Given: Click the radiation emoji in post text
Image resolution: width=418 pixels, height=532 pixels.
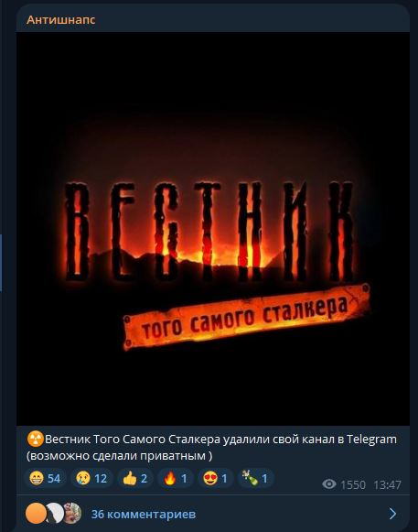Looking at the screenshot, I should pyautogui.click(x=36, y=440).
